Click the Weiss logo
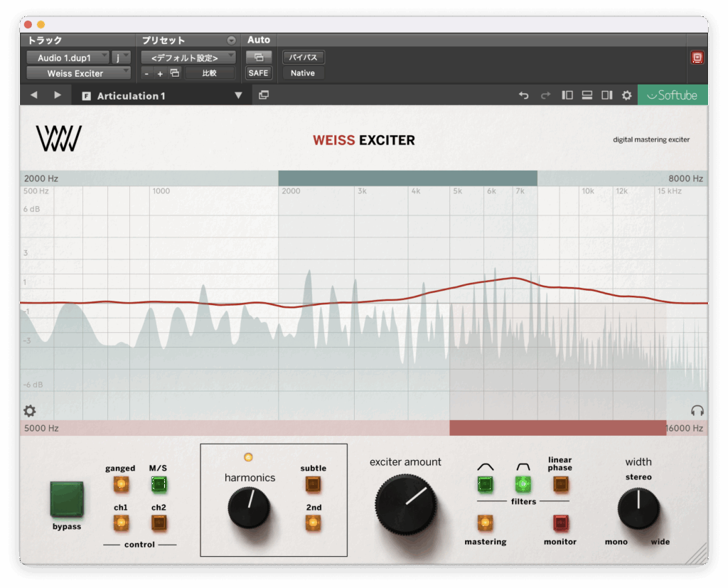Screen dimensions: 728x588 pos(59,139)
